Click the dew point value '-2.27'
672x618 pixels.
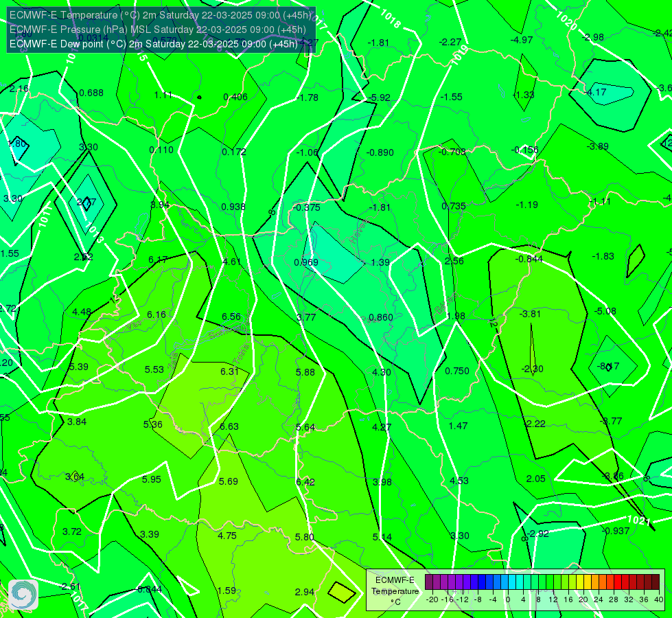point(450,42)
